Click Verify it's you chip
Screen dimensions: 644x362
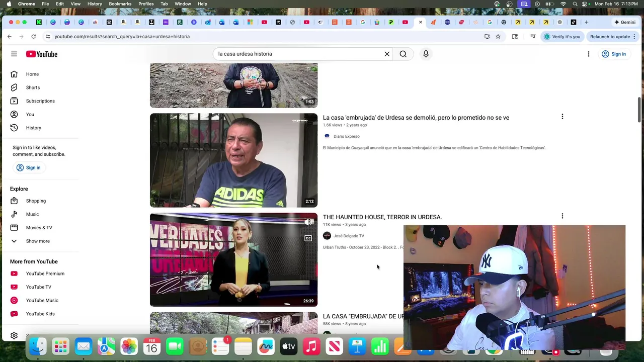click(562, 36)
